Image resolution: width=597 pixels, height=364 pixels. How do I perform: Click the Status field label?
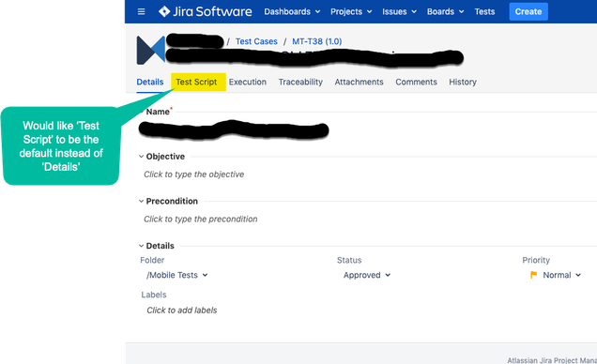click(x=349, y=260)
